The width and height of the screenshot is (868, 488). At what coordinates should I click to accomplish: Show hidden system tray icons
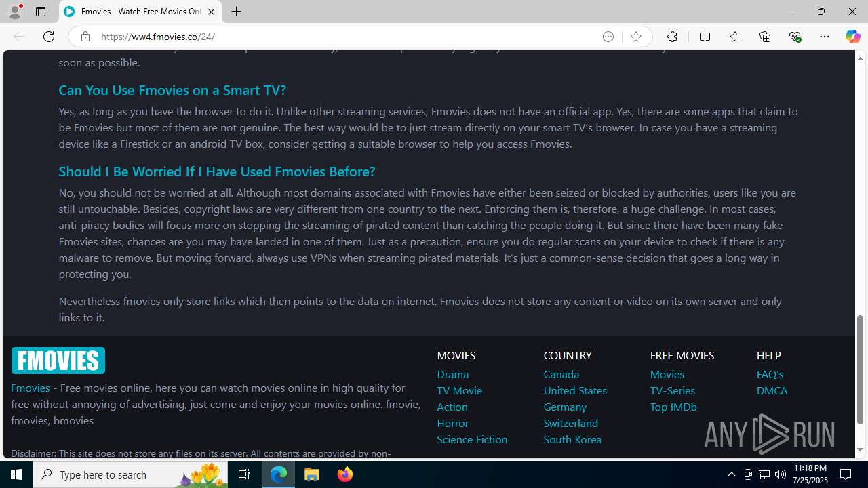732,474
